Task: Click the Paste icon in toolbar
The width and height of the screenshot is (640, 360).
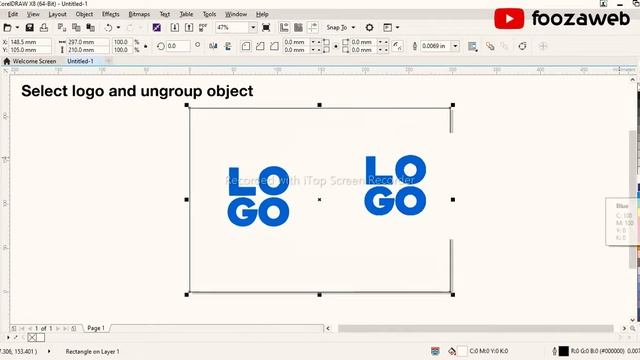Action: (x=90, y=28)
